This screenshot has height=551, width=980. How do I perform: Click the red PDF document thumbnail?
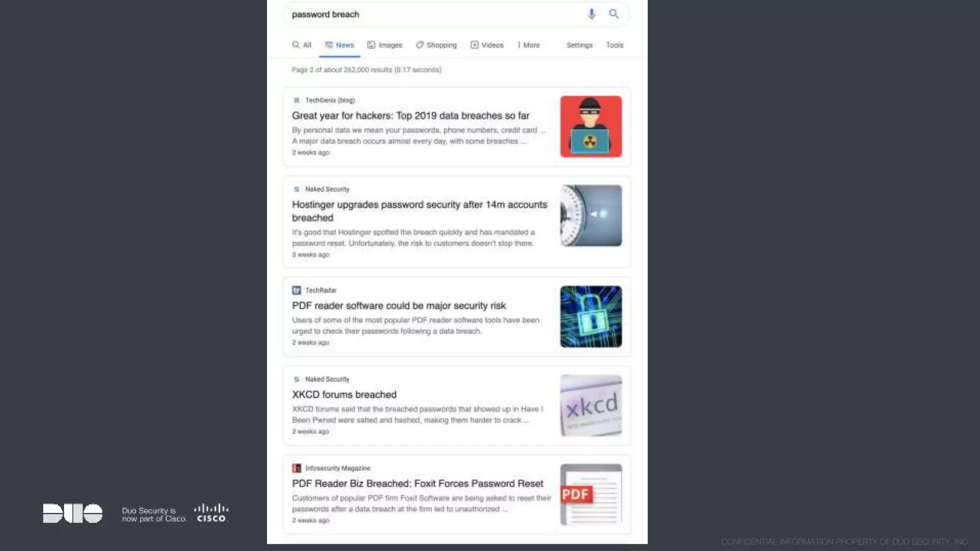coord(591,494)
